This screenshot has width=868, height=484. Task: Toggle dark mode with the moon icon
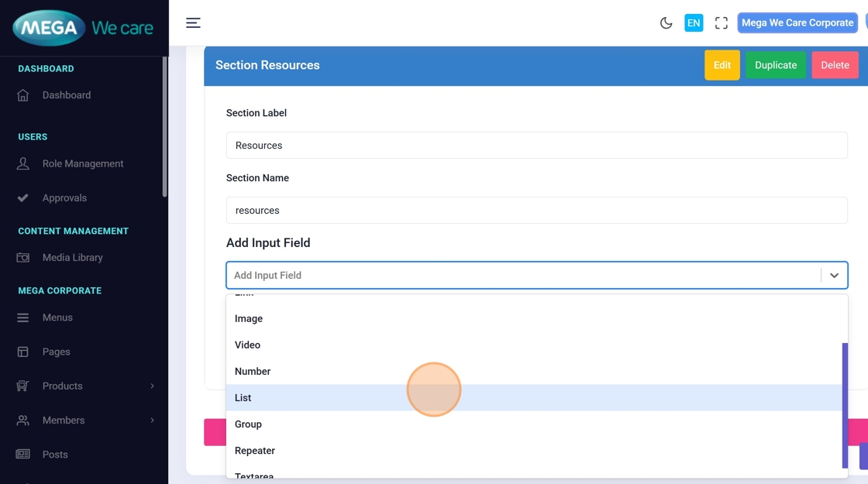click(666, 23)
